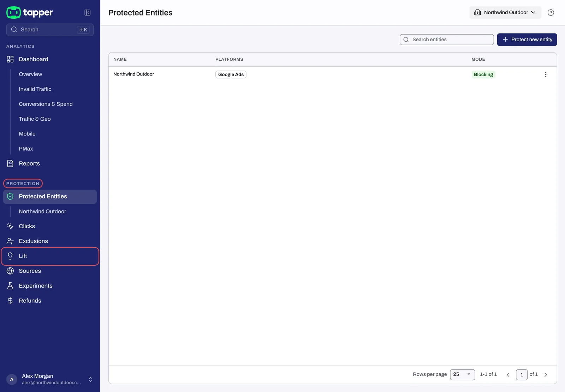Screen dimensions: 565x392
Task: Click the Search entities field
Action: click(x=447, y=40)
